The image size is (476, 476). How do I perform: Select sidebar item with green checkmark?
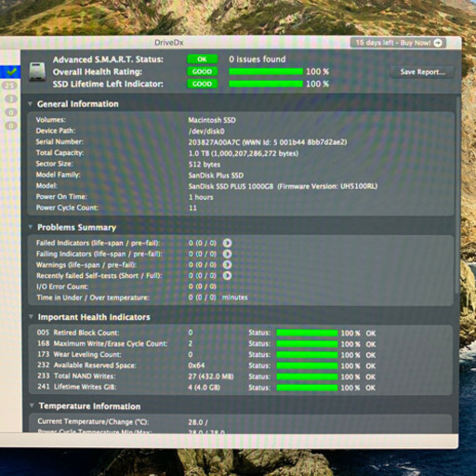pos(11,72)
